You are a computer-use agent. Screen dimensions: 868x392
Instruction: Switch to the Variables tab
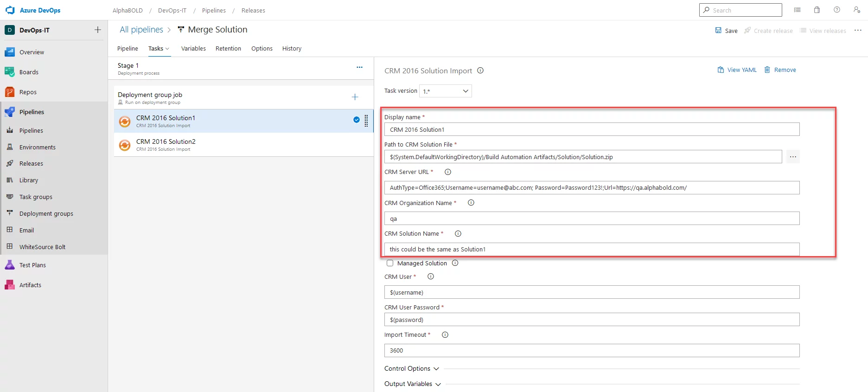point(193,49)
